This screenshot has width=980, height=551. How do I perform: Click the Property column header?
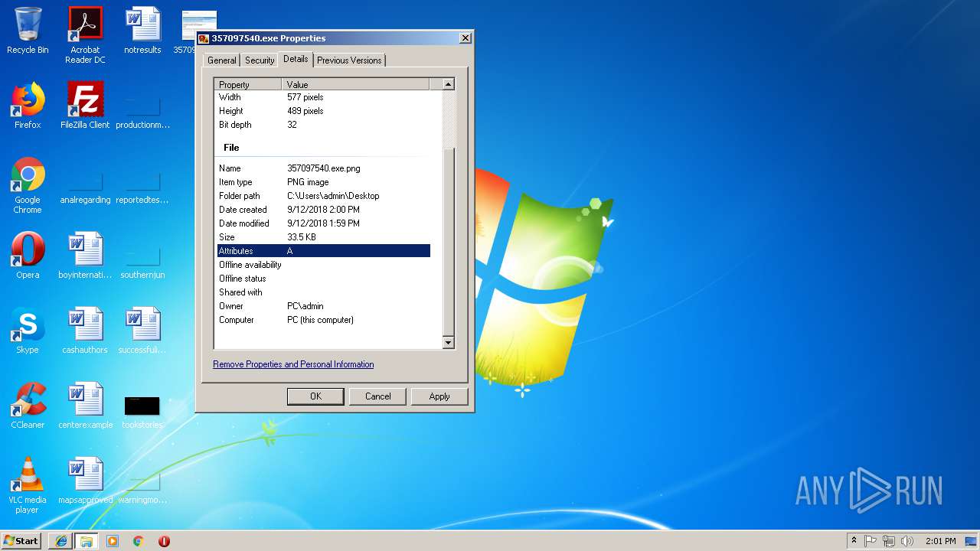248,84
